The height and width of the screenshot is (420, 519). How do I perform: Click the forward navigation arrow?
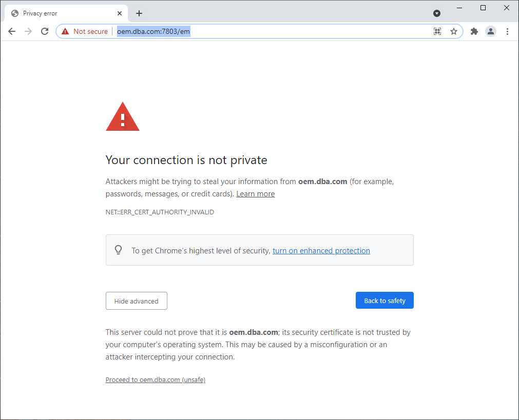point(28,31)
